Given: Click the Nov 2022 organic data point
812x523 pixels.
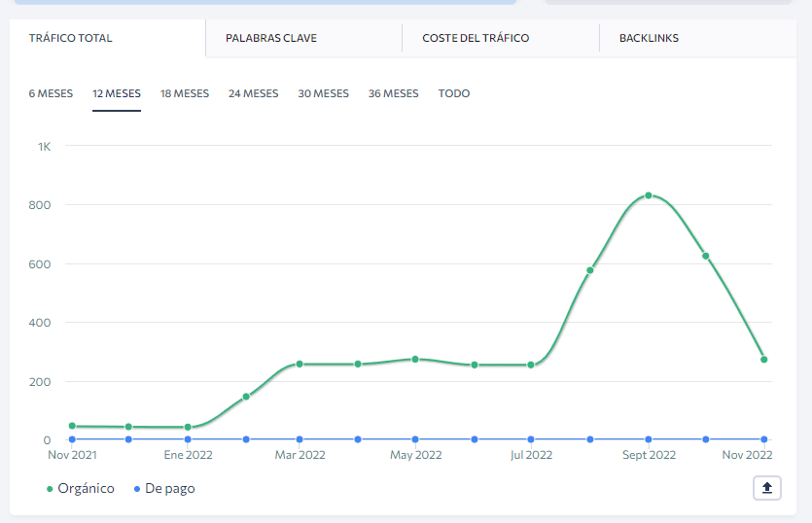Looking at the screenshot, I should click(764, 360).
